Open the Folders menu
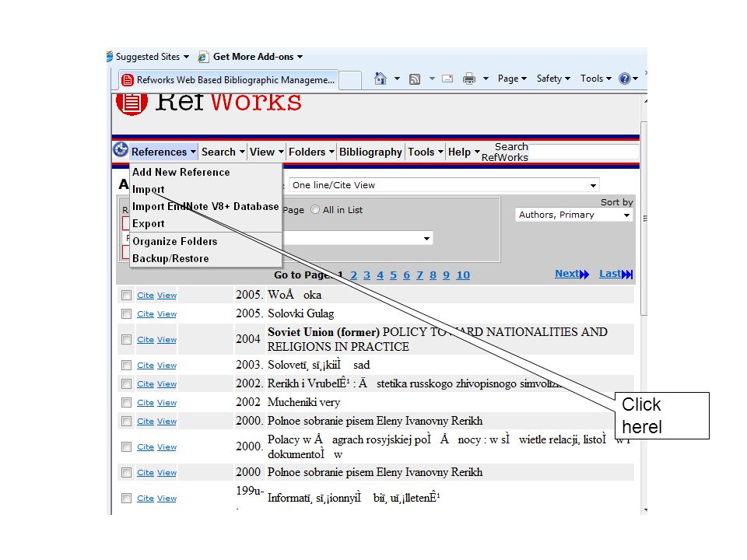Screen dimensions: 747x560 (311, 152)
